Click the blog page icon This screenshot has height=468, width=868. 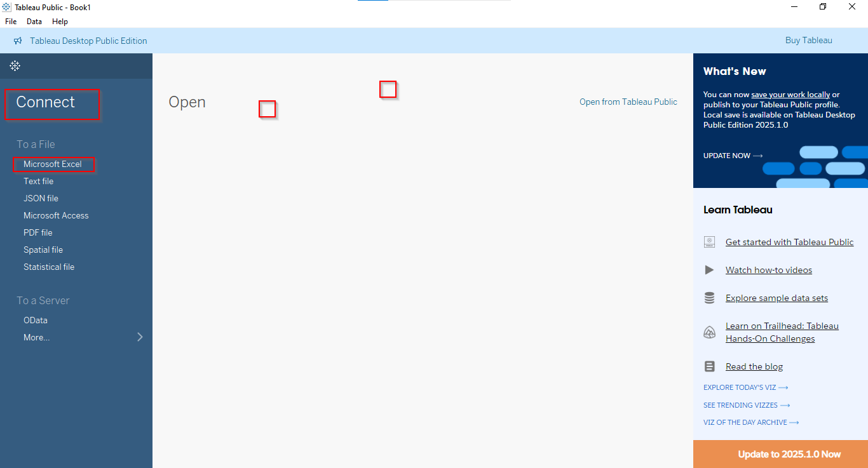[710, 366]
